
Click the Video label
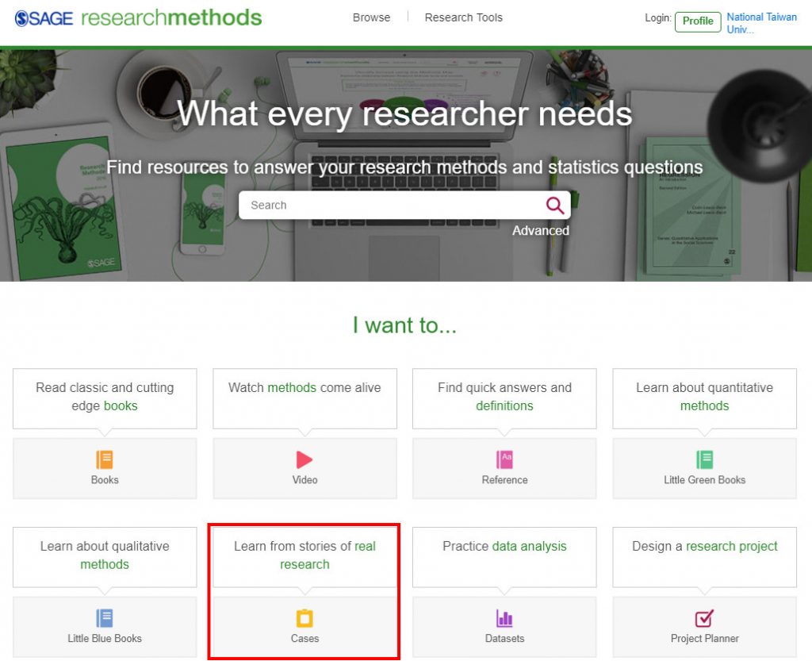click(304, 480)
